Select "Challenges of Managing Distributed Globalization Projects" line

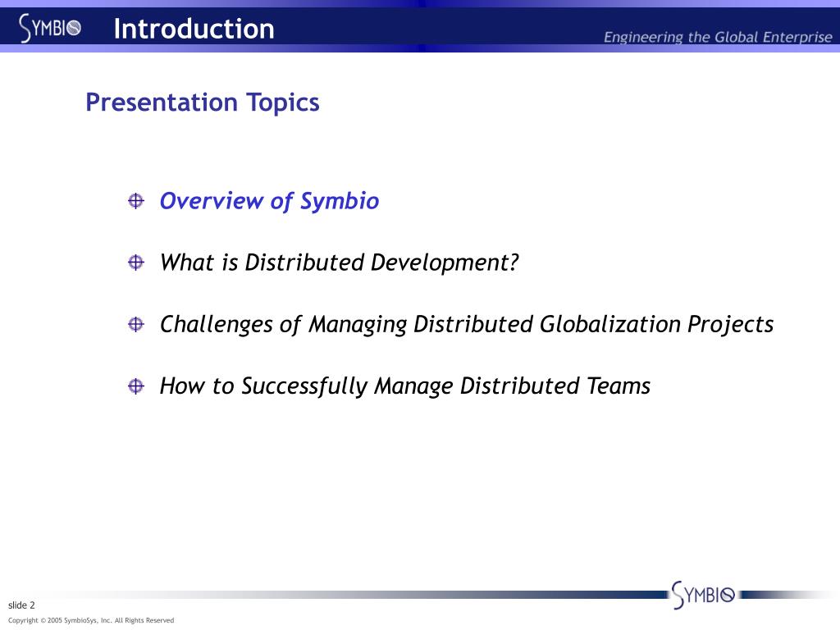click(x=467, y=325)
